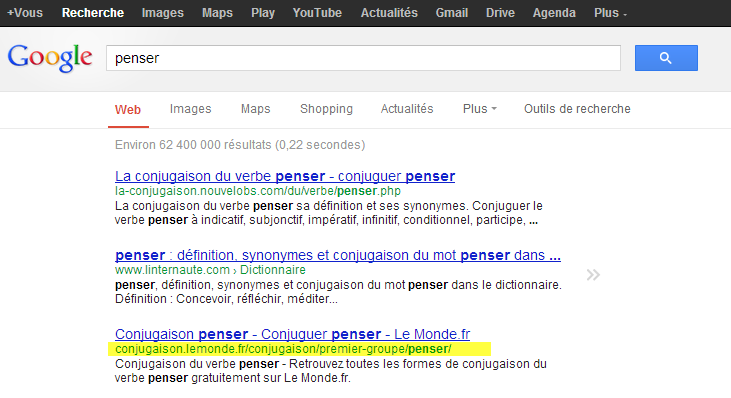Viewport: 731px width, 398px height.
Task: Switch to the Images results tab
Action: (190, 109)
